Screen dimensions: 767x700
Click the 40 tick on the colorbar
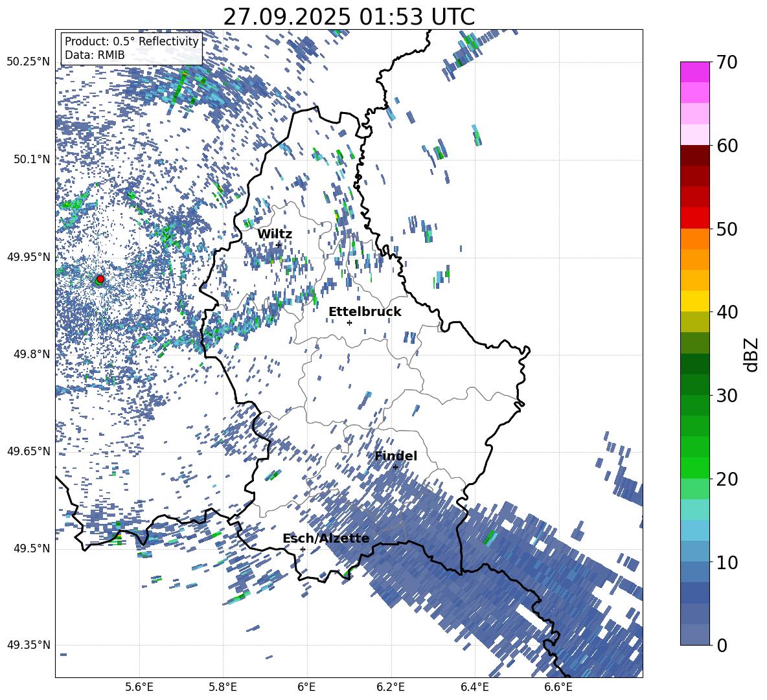pyautogui.click(x=727, y=312)
